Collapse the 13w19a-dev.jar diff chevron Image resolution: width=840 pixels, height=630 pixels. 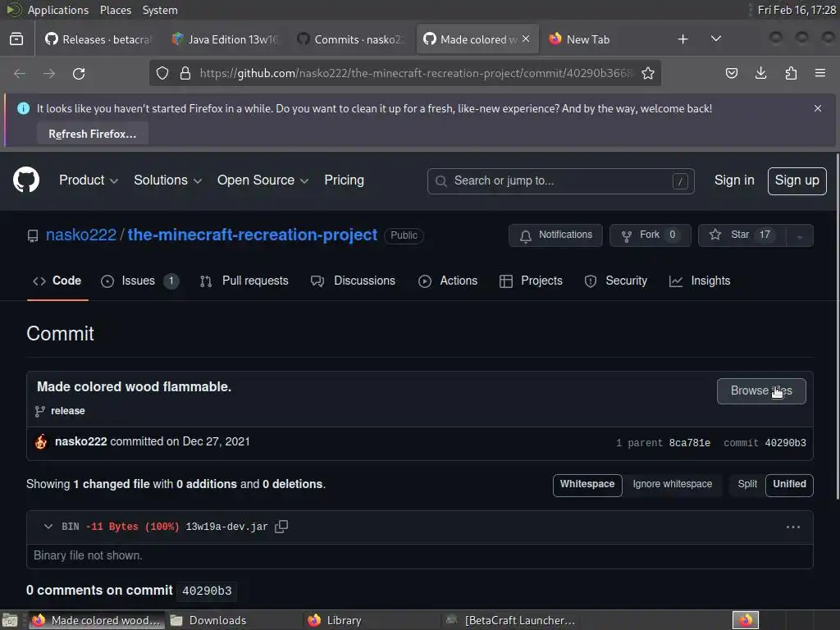click(48, 527)
